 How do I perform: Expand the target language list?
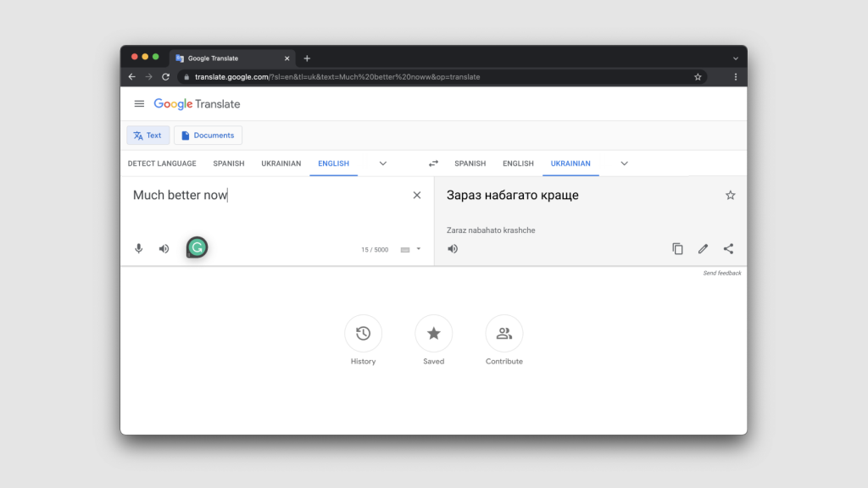point(625,164)
